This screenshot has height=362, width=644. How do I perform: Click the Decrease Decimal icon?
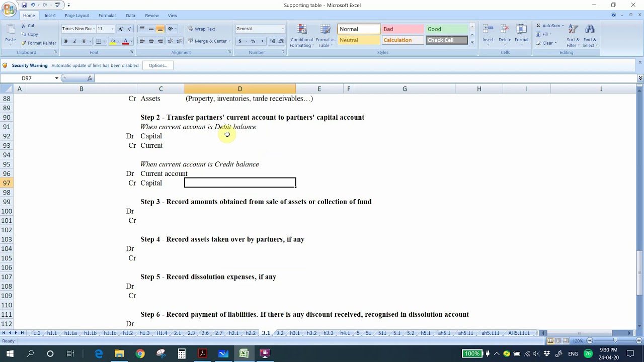280,41
